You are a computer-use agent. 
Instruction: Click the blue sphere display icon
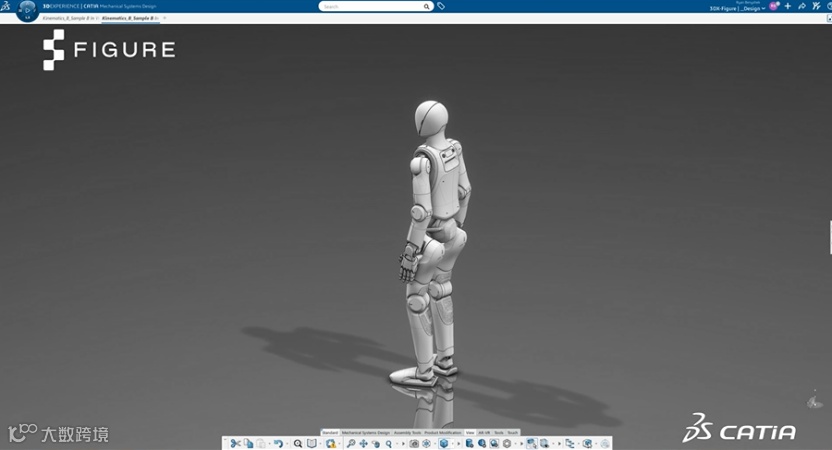pyautogui.click(x=482, y=444)
